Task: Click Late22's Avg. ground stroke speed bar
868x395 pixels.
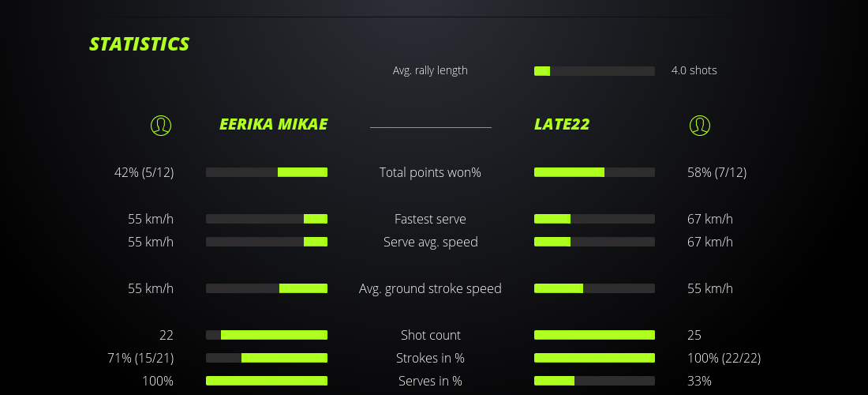Action: [594, 288]
